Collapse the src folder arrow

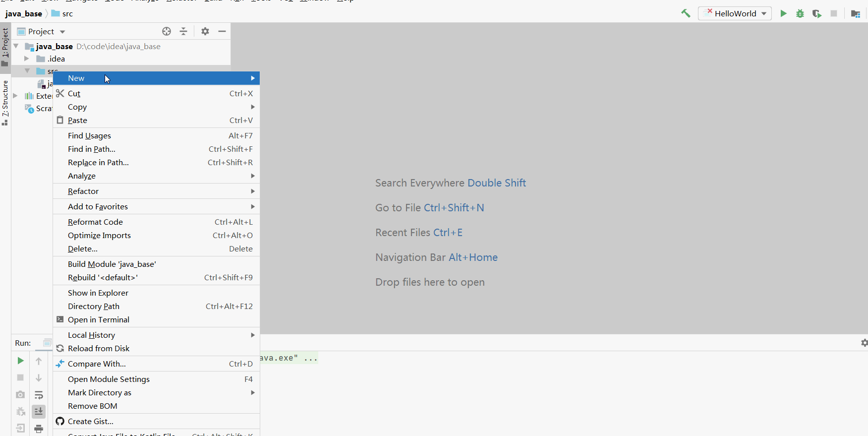(x=27, y=71)
